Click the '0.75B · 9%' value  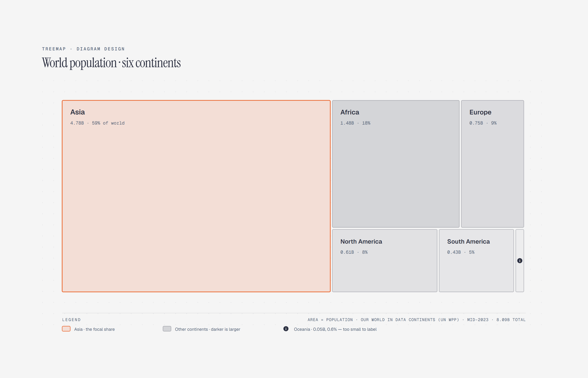[483, 123]
